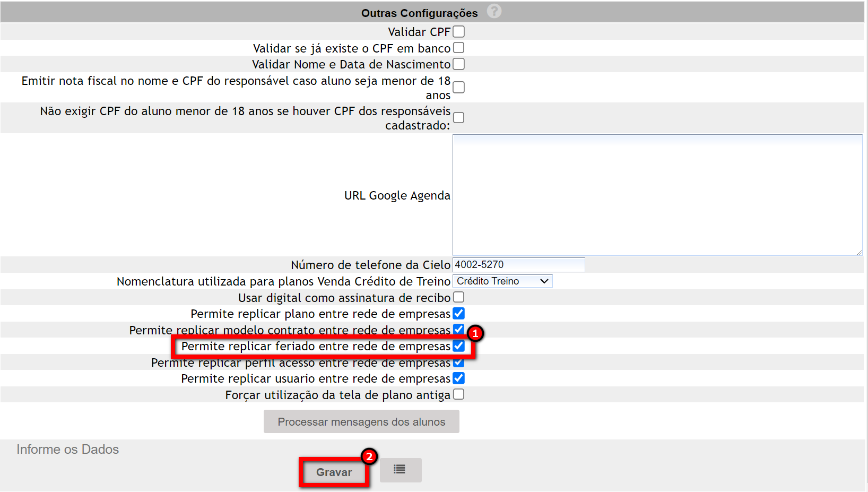Click the Cielo phone number field
868x492 pixels.
pos(518,265)
